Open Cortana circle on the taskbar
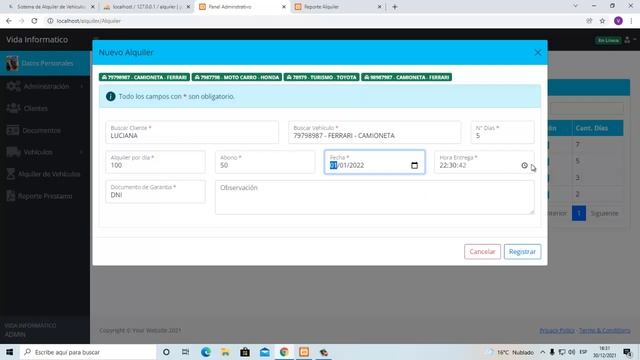 tap(166, 352)
